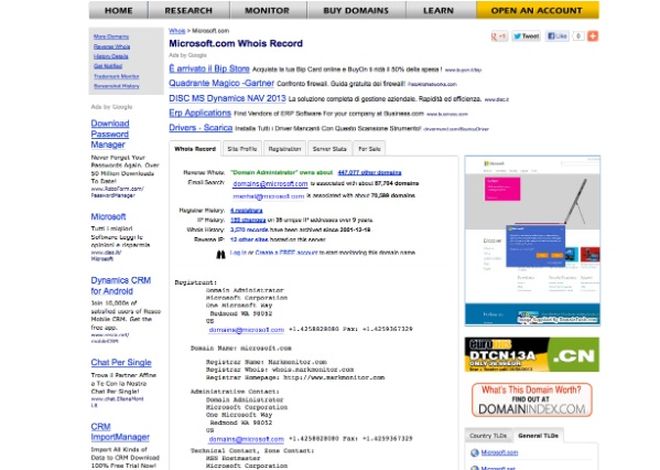Image resolution: width=660 pixels, height=470 pixels.
Task: Click the Google +1 share button
Action: 499,36
